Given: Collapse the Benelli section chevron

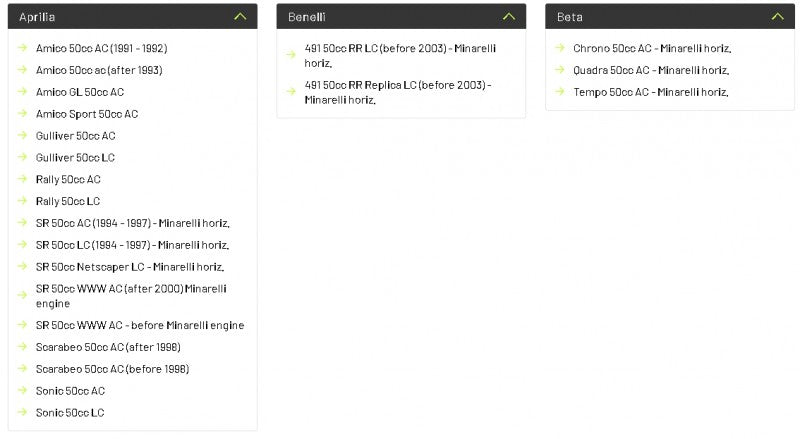Looking at the screenshot, I should click(508, 17).
